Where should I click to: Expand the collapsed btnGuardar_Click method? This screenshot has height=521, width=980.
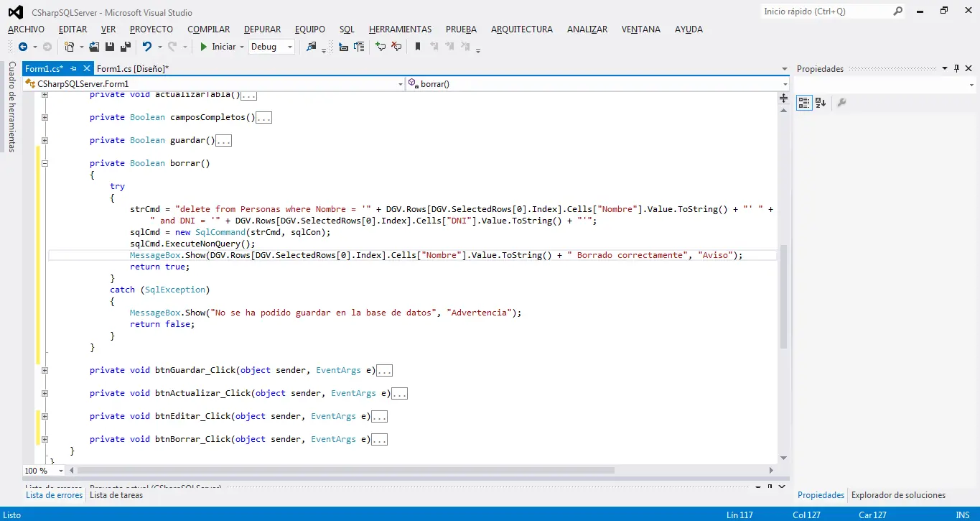[45, 370]
